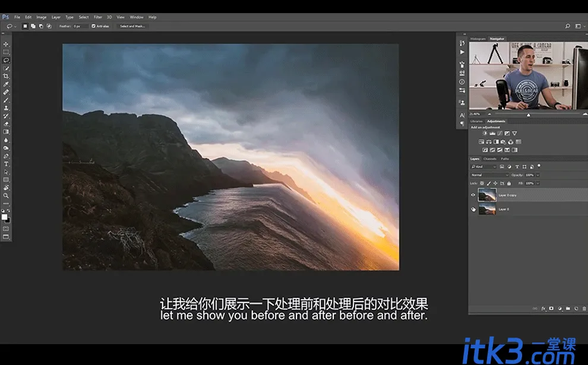Select the History Brush tool
This screenshot has width=588, height=365.
pyautogui.click(x=6, y=116)
